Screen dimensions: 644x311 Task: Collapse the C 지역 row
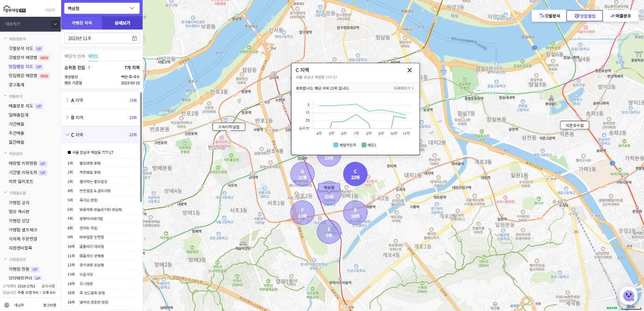(x=101, y=135)
